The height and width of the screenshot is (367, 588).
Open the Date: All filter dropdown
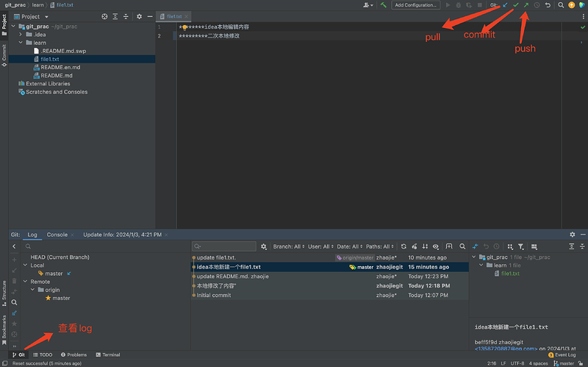(350, 246)
